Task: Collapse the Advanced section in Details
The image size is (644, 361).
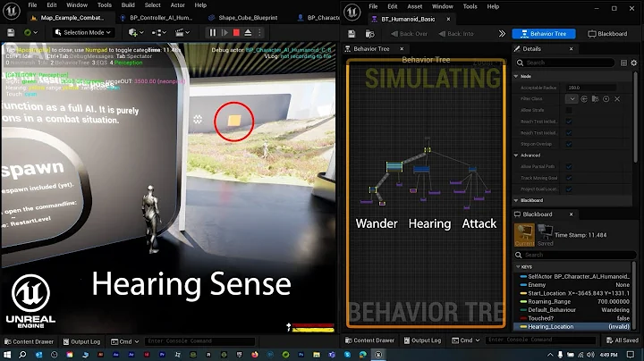Action: coord(516,155)
